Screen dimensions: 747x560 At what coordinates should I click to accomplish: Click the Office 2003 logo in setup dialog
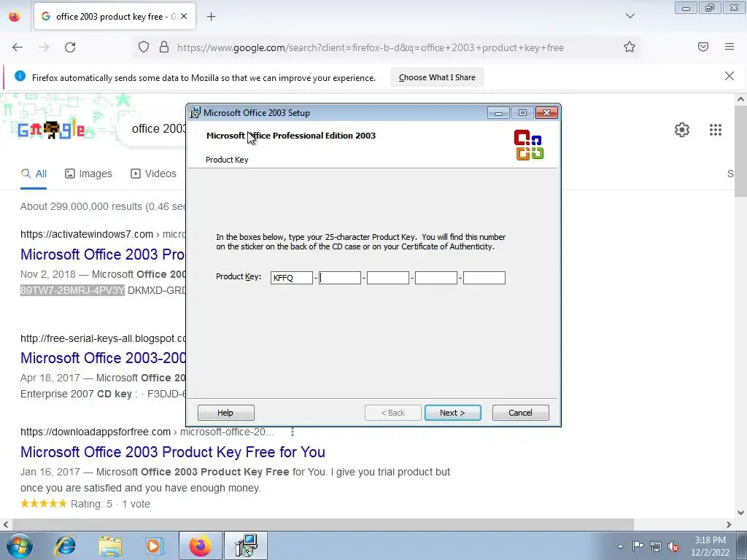(529, 145)
